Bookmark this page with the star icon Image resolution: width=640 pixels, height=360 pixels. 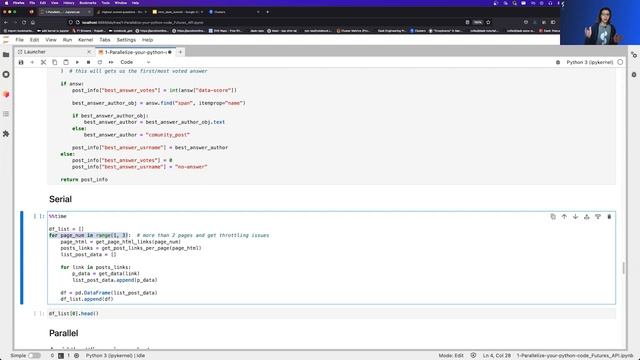click(488, 22)
